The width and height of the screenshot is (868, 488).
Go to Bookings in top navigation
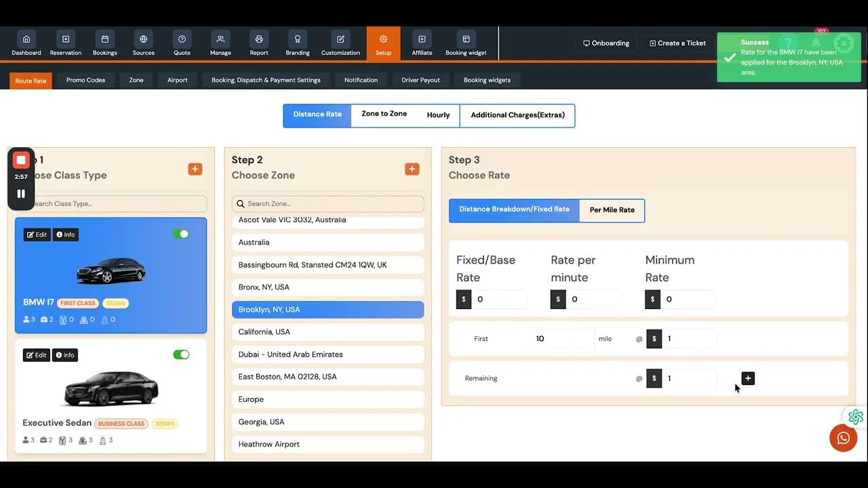104,45
